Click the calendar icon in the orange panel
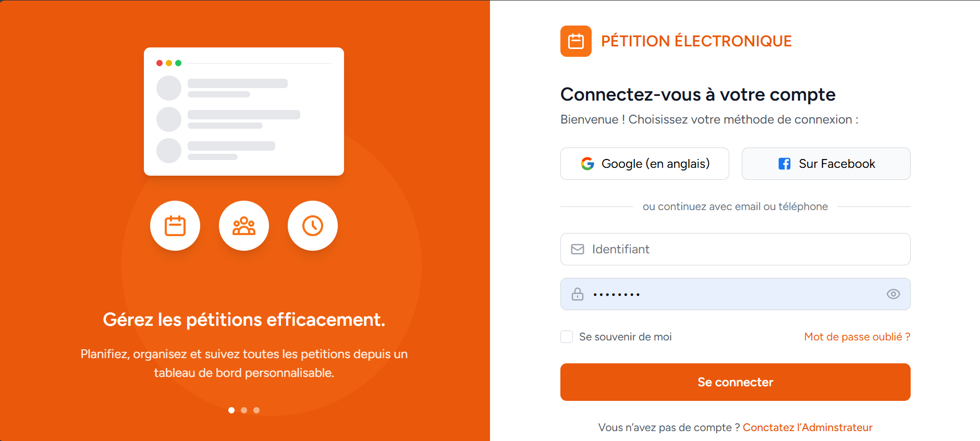The width and height of the screenshot is (980, 441). pos(175,226)
